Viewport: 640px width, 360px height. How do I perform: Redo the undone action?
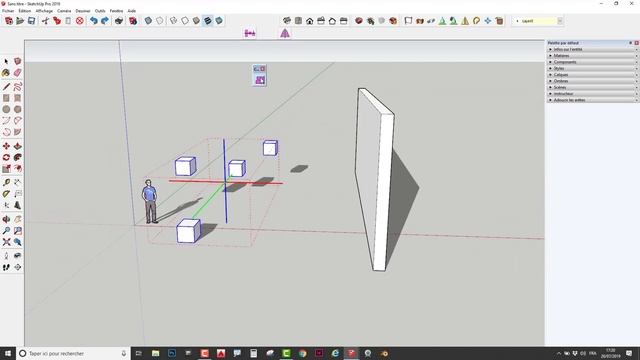pyautogui.click(x=105, y=21)
